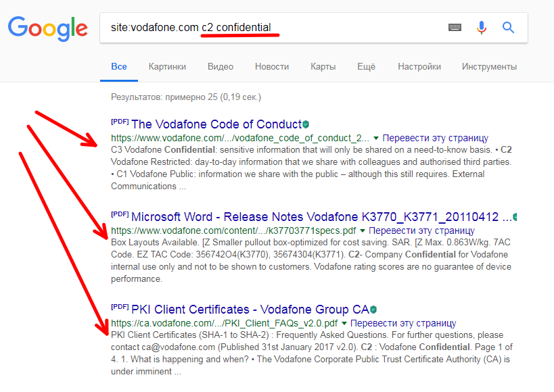
Task: Open the Ещё menu
Action: pyautogui.click(x=366, y=67)
